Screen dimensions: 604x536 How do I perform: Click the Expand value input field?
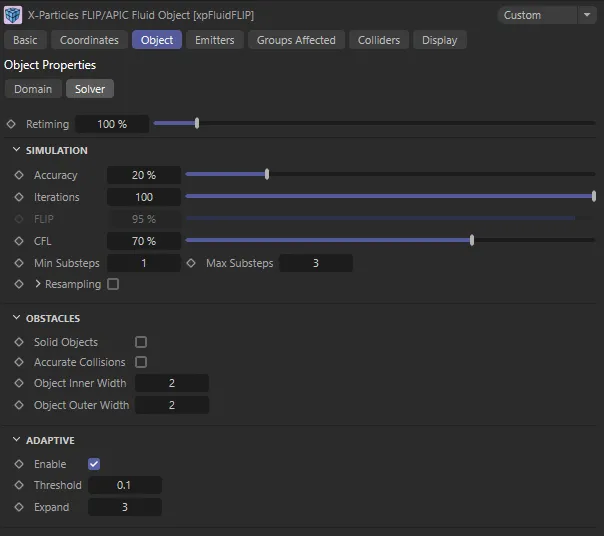pyautogui.click(x=125, y=507)
